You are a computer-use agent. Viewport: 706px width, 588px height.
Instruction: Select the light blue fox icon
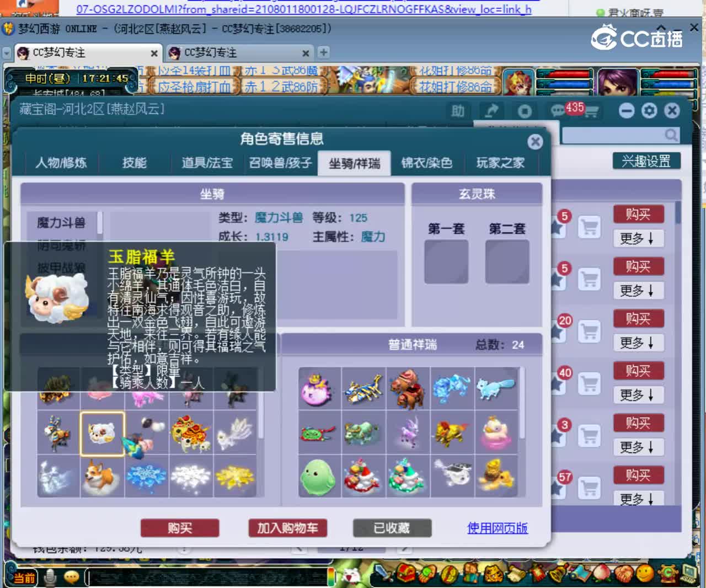coord(496,389)
